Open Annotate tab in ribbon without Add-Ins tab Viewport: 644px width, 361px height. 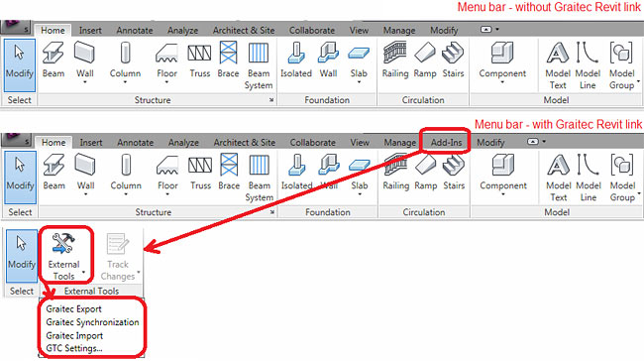(x=135, y=31)
